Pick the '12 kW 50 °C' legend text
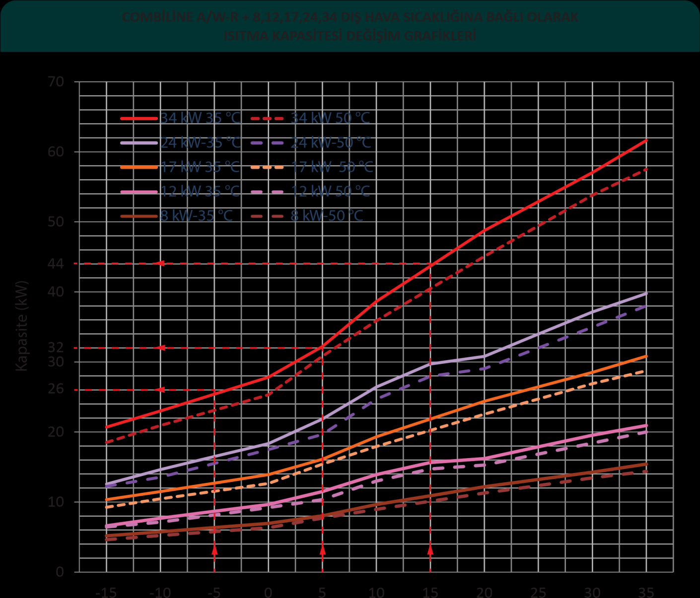Screen dimensions: 700x598 [331, 191]
